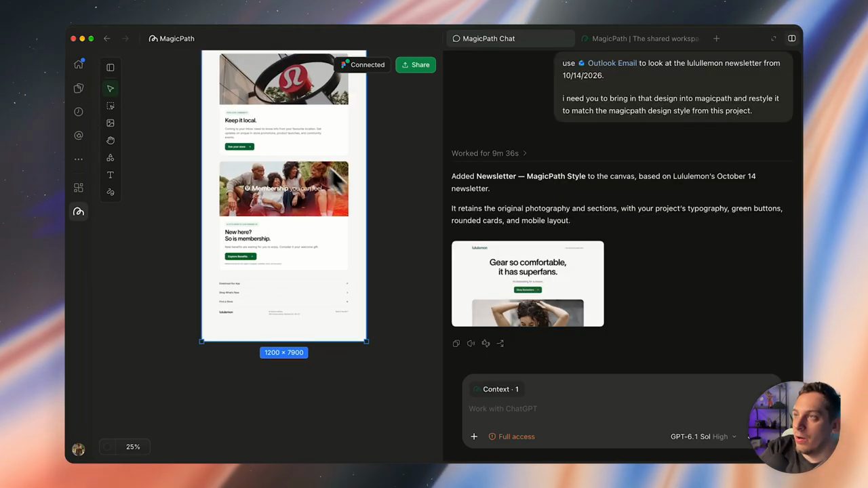This screenshot has width=868, height=488.
Task: Click the Figma Connected status button
Action: coord(363,65)
